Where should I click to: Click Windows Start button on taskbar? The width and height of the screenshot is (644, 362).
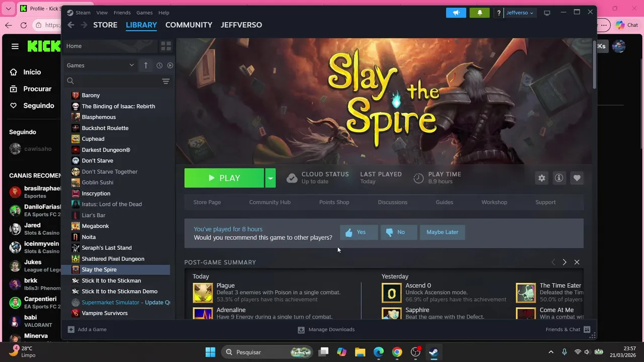pos(210,352)
